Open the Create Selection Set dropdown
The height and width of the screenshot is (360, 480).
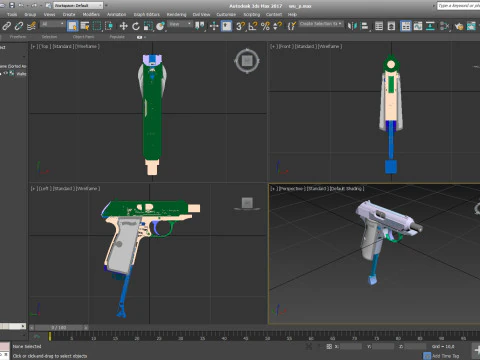coord(321,24)
